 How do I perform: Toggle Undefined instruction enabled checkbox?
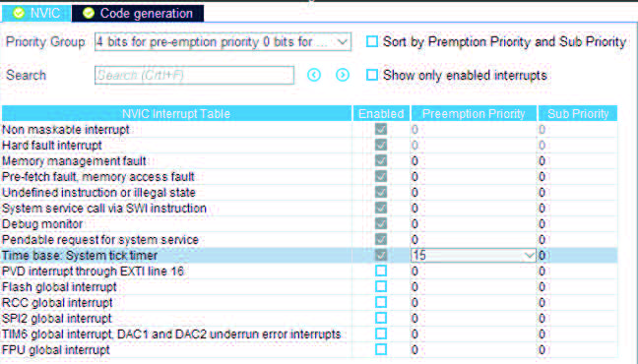381,193
